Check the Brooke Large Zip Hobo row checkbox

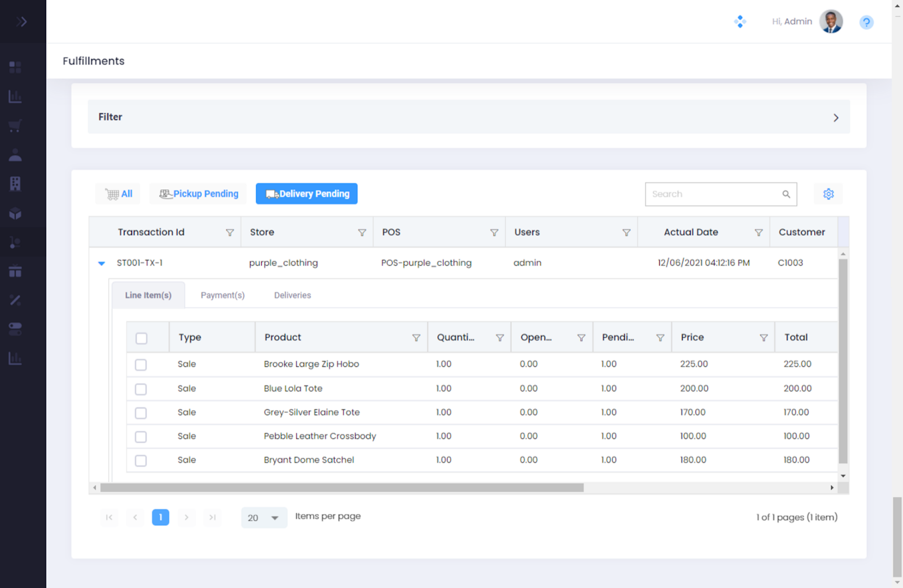tap(141, 365)
